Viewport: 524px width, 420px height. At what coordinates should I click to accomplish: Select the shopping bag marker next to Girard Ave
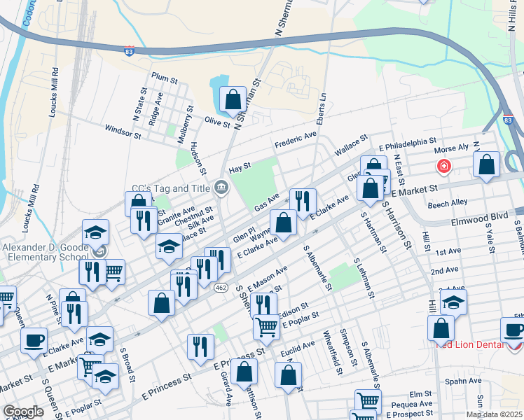point(244,374)
